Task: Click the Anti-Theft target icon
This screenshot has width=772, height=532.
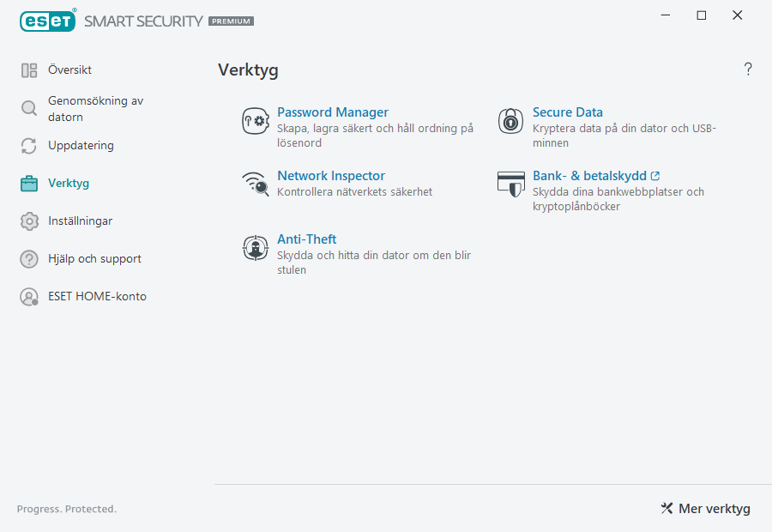Action: (x=256, y=248)
